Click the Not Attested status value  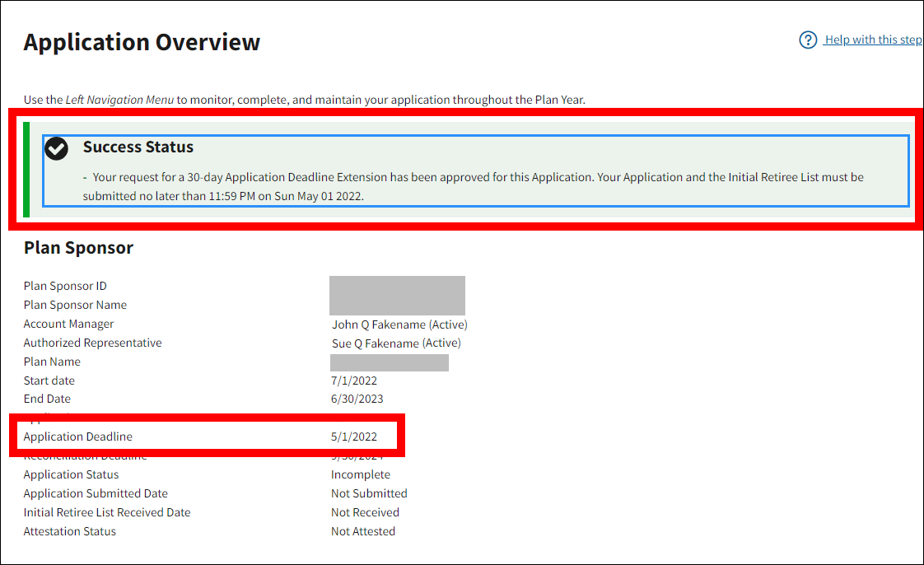coord(363,532)
